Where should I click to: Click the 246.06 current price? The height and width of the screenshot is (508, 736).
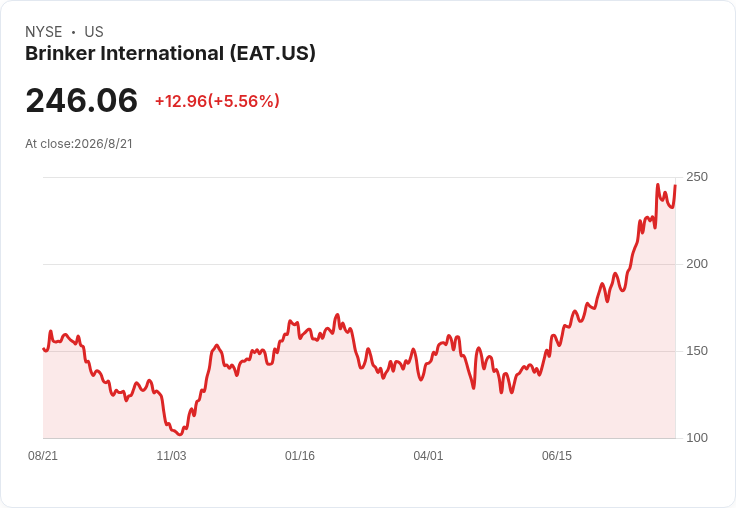82,100
